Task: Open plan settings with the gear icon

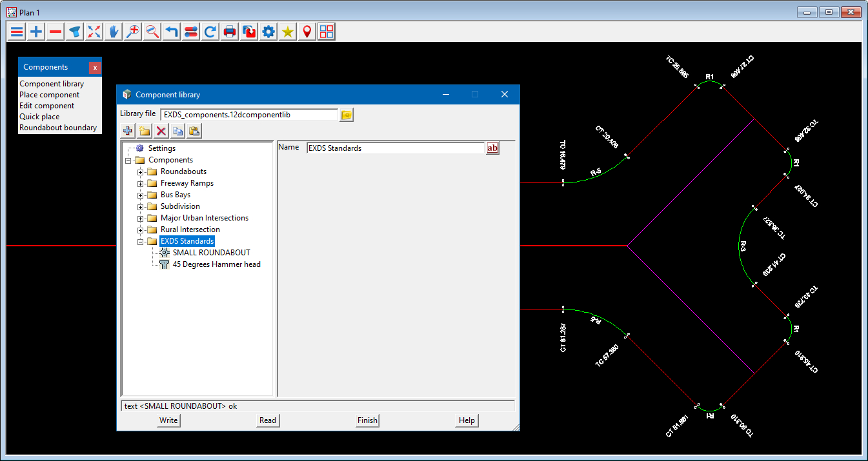Action: (x=268, y=32)
